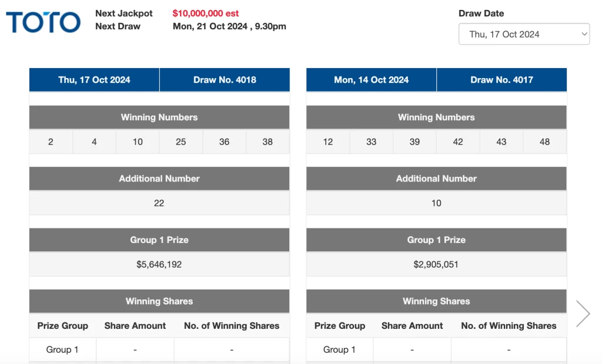Click additional number 22
602x364 pixels.
(x=159, y=203)
